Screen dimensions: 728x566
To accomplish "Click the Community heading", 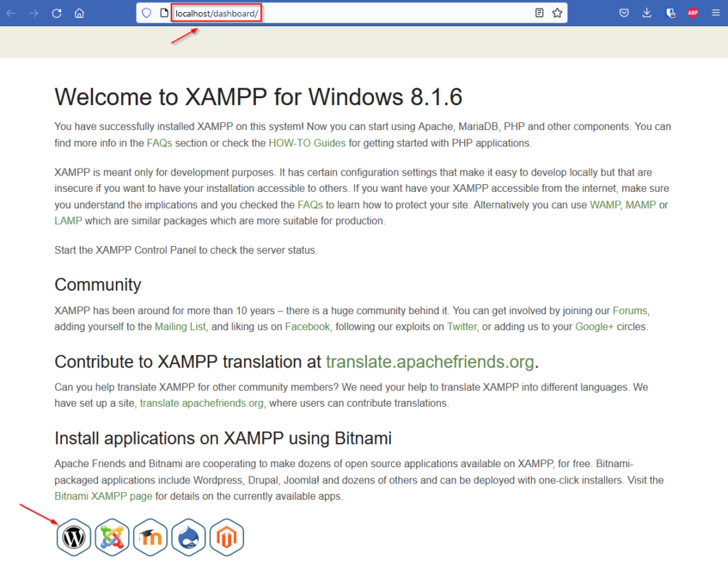I will click(x=97, y=284).
